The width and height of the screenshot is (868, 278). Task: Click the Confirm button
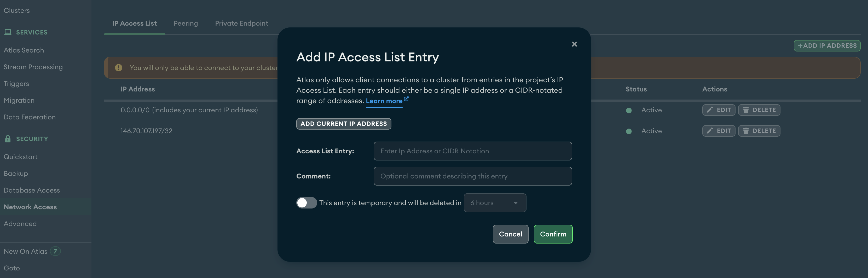(x=553, y=234)
